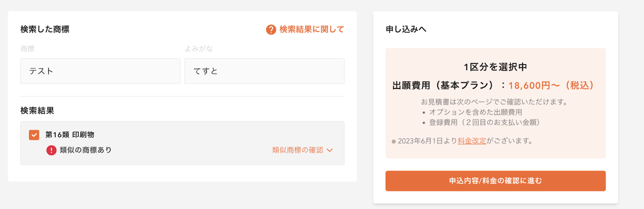Click the よみがな label above the field
Viewport: 644px width, 209px height.
[197, 49]
